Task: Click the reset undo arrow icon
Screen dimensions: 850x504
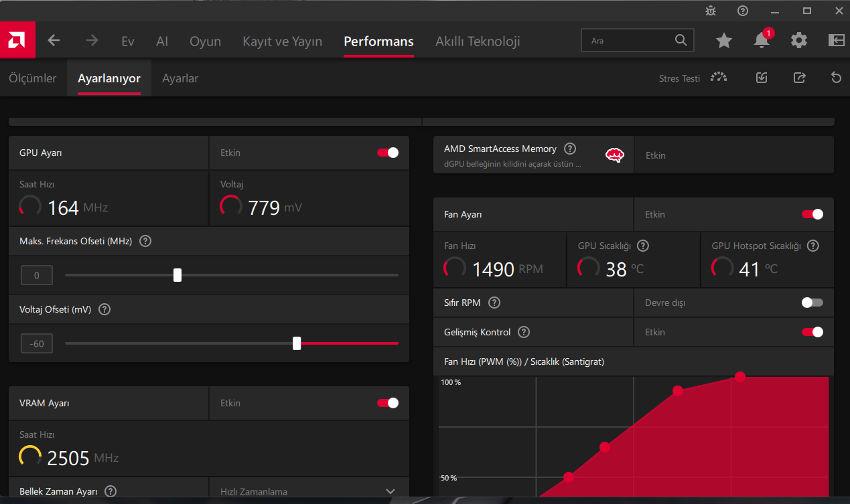Action: (836, 78)
